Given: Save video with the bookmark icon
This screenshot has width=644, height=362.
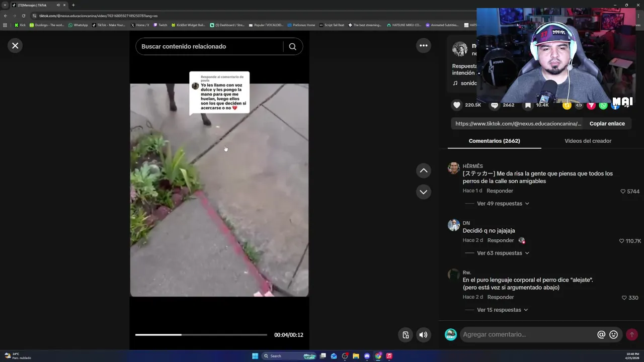Looking at the screenshot, I should [528, 105].
